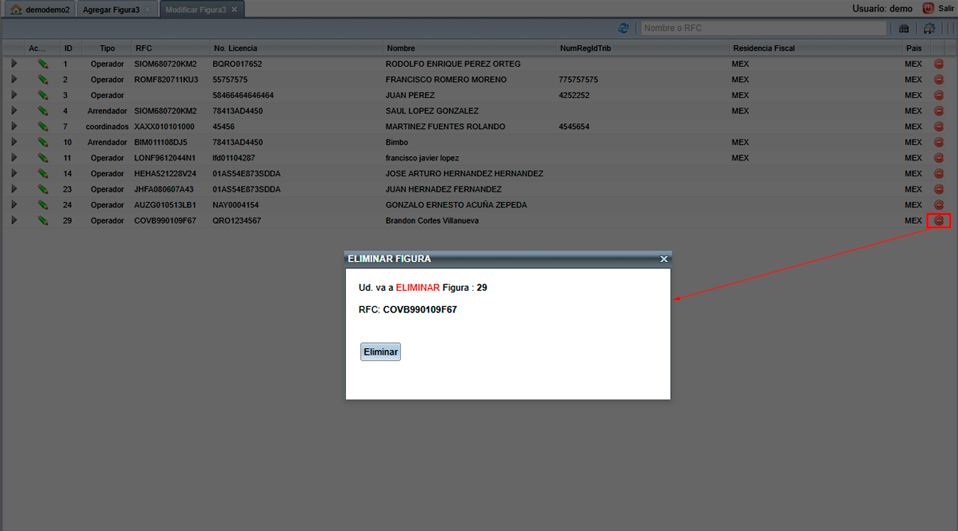Screen dimensions: 958x531
Task: Expand row of Martinez Fuentes Rolando
Action: [14, 127]
